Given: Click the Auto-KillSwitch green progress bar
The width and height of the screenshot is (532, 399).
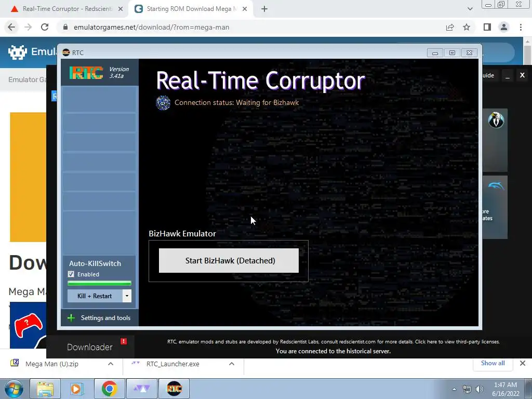Looking at the screenshot, I should point(99,283).
